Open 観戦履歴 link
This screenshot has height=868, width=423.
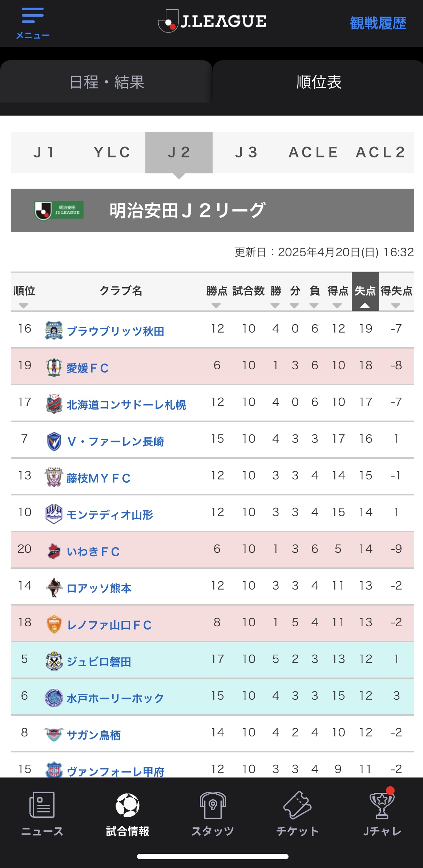pos(378,23)
